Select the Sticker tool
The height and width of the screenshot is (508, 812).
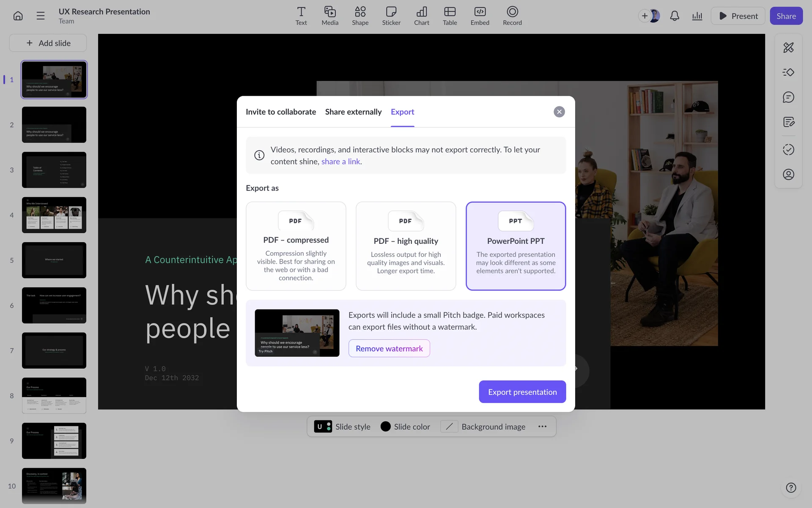click(391, 16)
